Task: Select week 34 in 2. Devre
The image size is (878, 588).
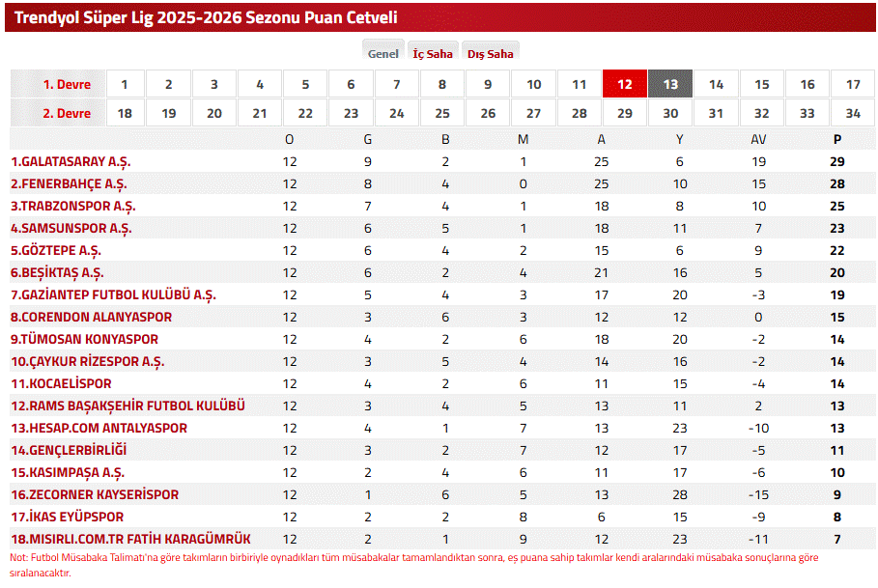Action: [853, 113]
